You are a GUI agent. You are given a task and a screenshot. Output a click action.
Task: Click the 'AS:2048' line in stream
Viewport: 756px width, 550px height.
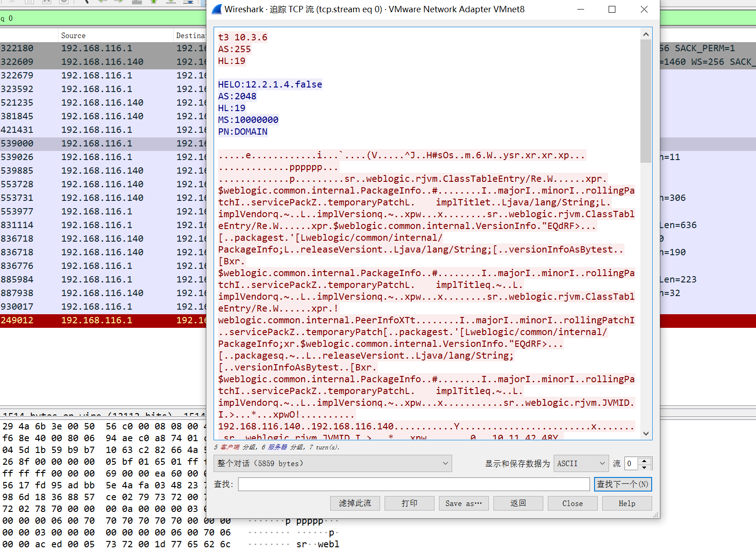click(237, 96)
